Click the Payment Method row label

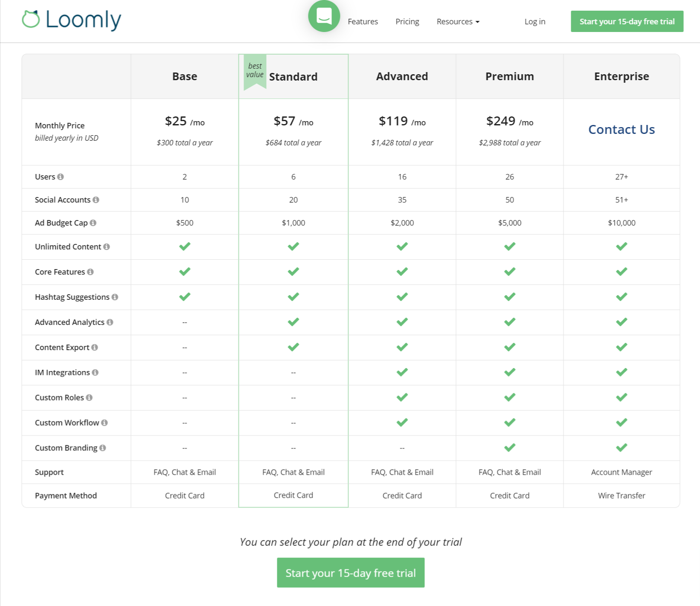pos(66,496)
